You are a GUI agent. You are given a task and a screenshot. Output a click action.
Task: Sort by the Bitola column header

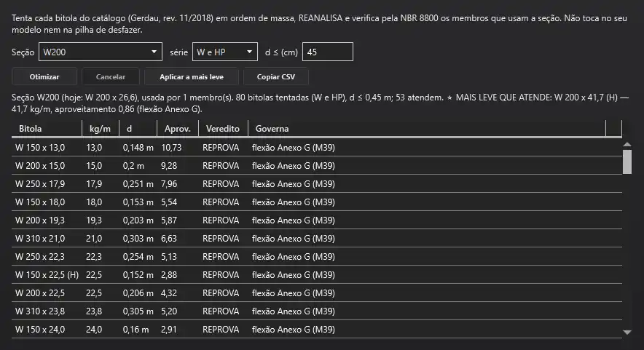(47, 128)
